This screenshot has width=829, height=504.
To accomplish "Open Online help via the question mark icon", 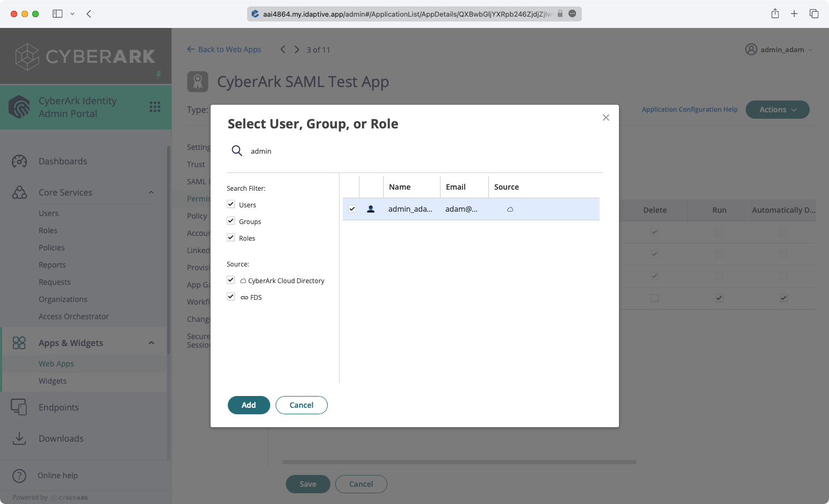I will (19, 476).
